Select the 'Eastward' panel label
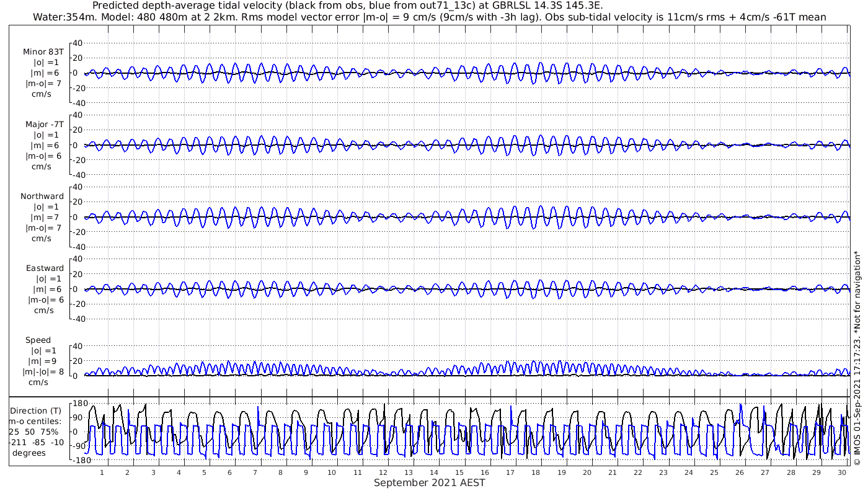 pos(45,268)
